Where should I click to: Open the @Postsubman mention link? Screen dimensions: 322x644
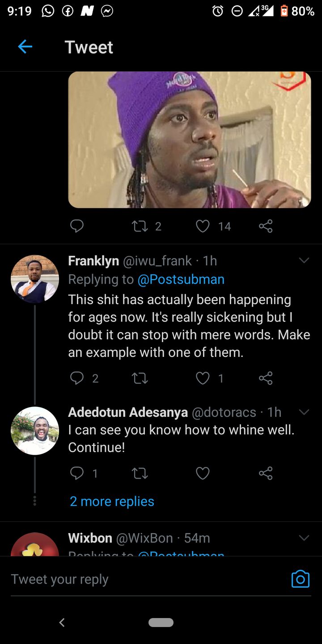click(x=181, y=280)
